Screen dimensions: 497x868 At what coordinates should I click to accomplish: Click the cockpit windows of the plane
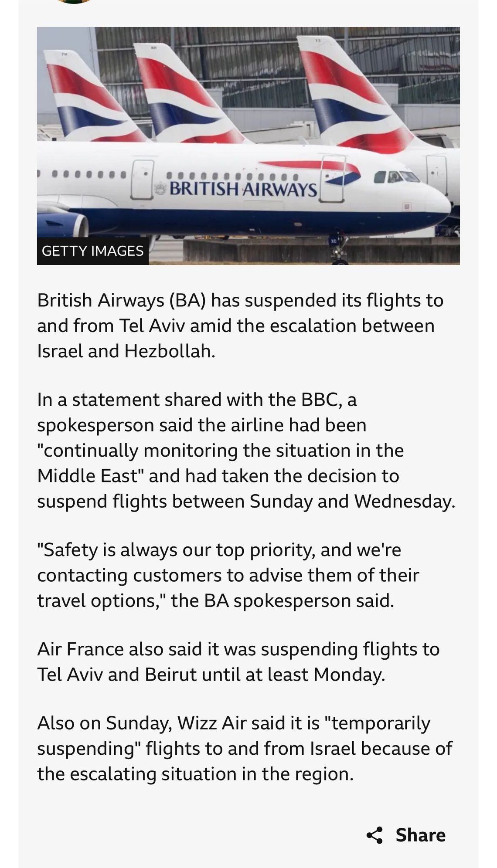click(397, 177)
